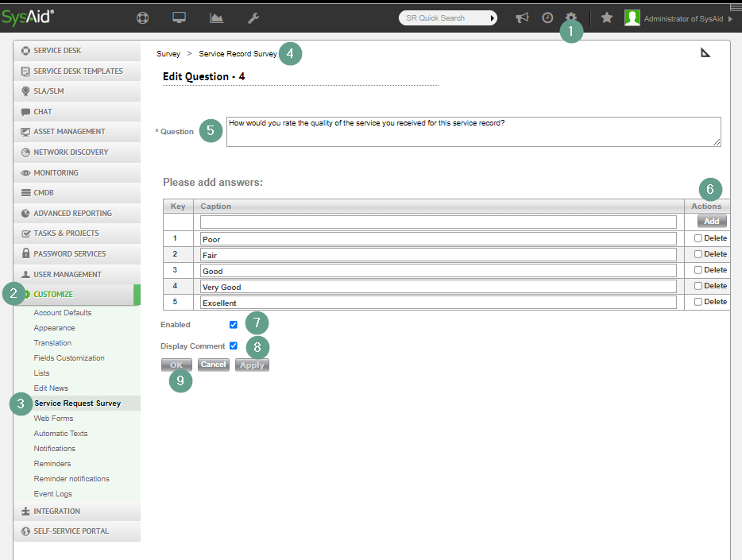The height and width of the screenshot is (560, 742).
Task: Open Account Defaults under Customize
Action: click(x=63, y=313)
